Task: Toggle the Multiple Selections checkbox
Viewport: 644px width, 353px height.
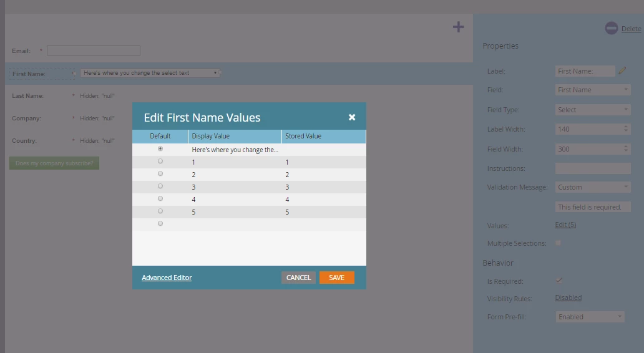Action: [x=558, y=243]
